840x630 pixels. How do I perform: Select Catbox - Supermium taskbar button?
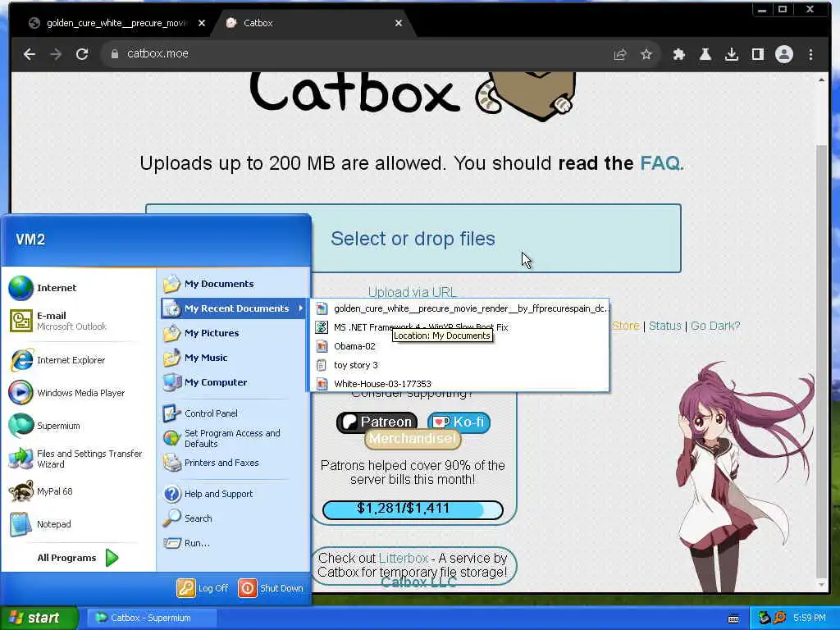(150, 619)
